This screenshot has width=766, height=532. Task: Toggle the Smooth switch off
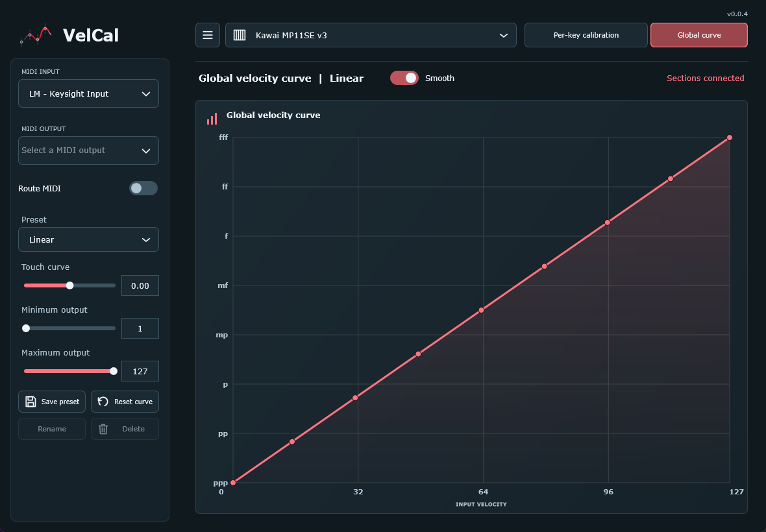(x=404, y=78)
